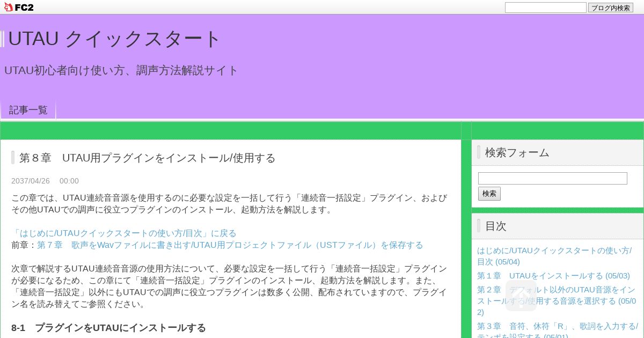Go to previous chapter 第７章 link
The image size is (644, 338).
tap(230, 245)
